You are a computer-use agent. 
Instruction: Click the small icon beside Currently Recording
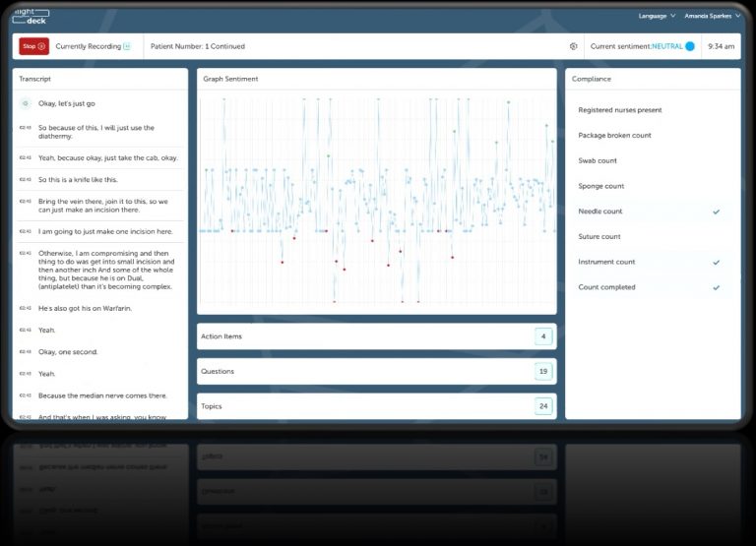pyautogui.click(x=127, y=46)
